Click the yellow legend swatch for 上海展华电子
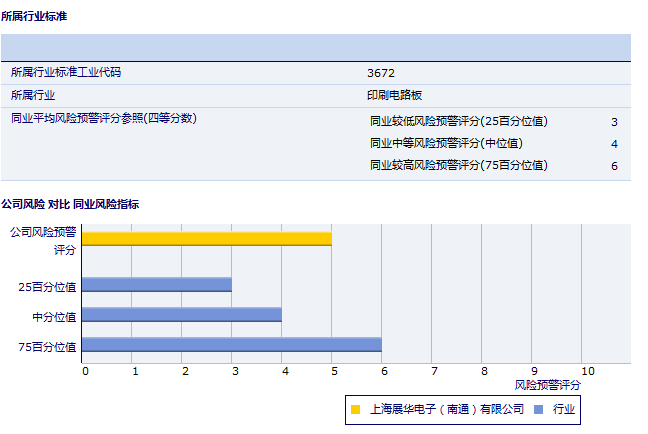648x434 pixels. point(355,409)
